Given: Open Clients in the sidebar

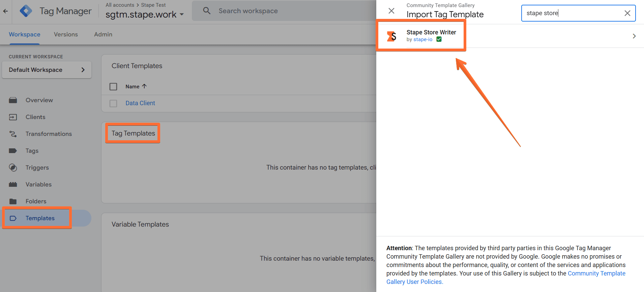Looking at the screenshot, I should click(x=35, y=117).
